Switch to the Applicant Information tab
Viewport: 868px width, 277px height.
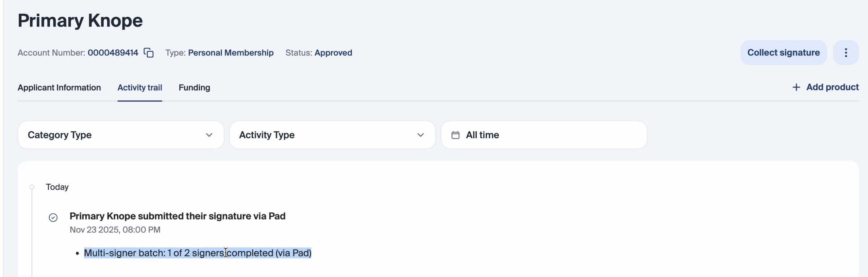click(x=59, y=88)
